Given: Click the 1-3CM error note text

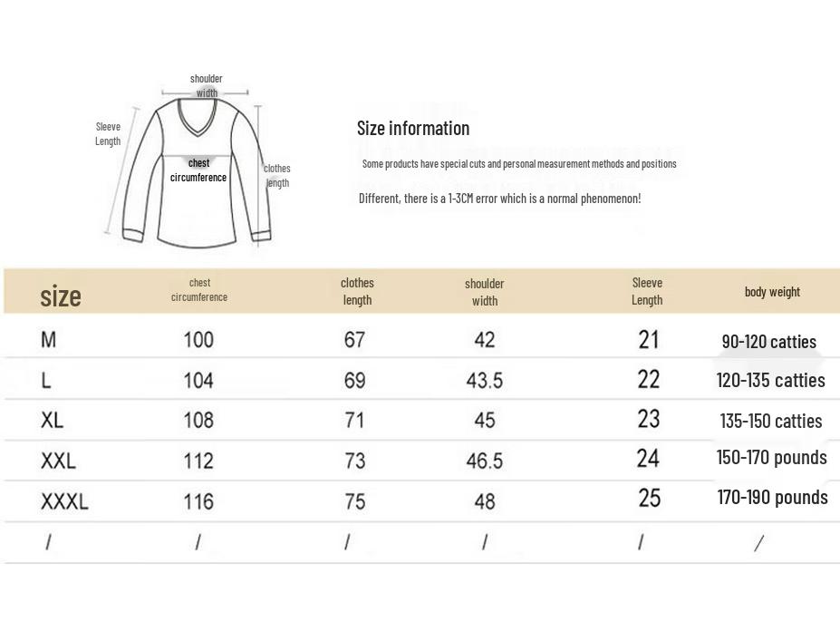Looking at the screenshot, I should tap(500, 199).
